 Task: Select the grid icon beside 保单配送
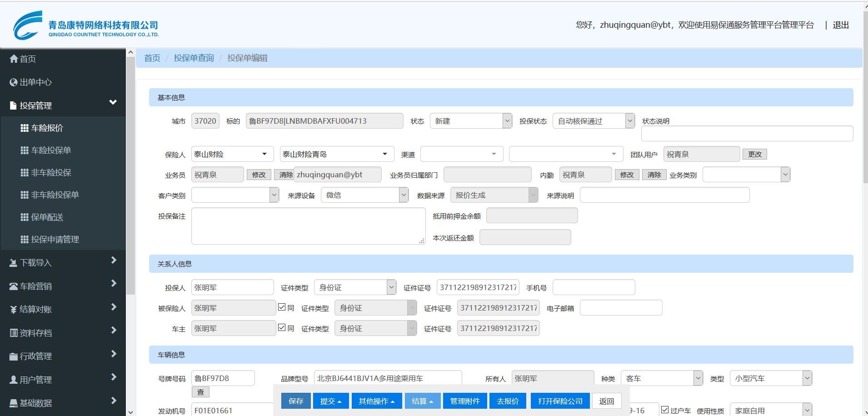click(x=25, y=217)
